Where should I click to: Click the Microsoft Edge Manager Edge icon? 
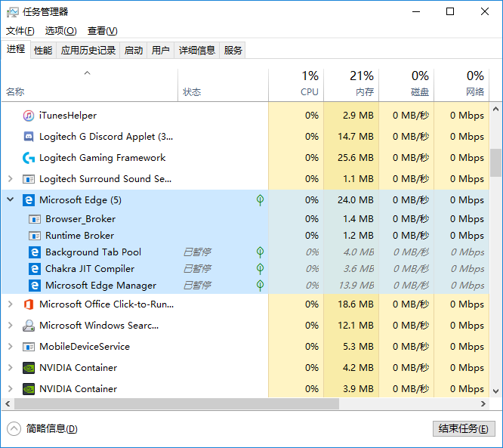point(35,286)
